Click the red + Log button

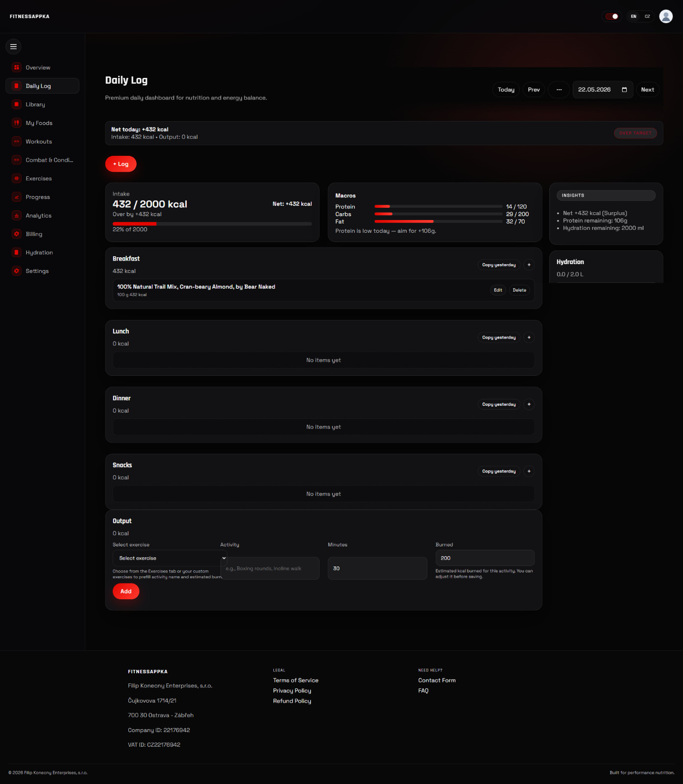click(121, 164)
